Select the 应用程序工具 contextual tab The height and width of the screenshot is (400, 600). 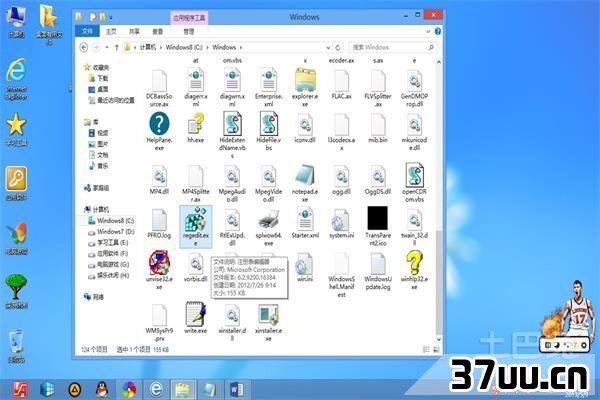(x=189, y=18)
